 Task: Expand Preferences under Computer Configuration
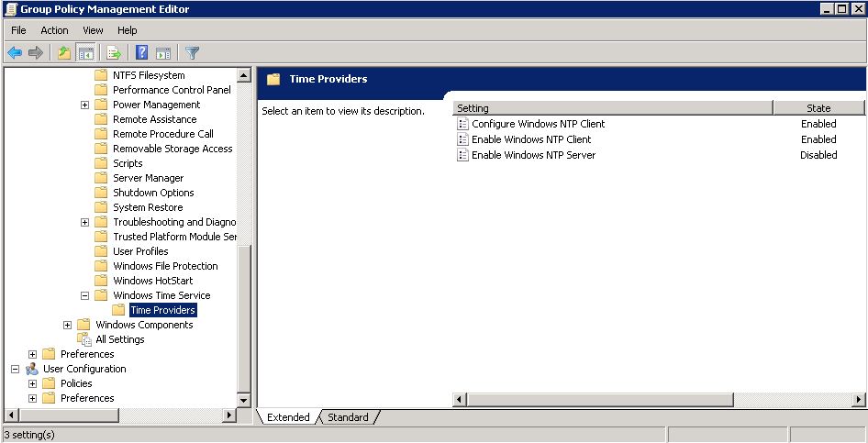pyautogui.click(x=32, y=355)
